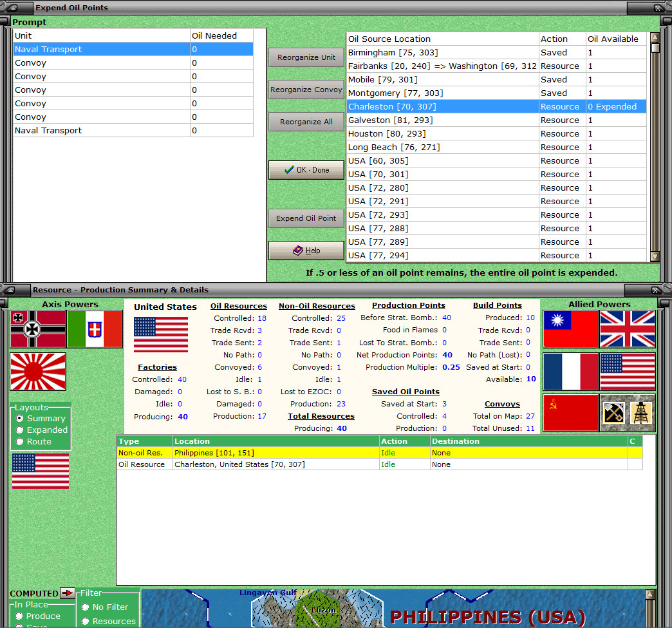Select the No Filter radio option

pyautogui.click(x=85, y=607)
